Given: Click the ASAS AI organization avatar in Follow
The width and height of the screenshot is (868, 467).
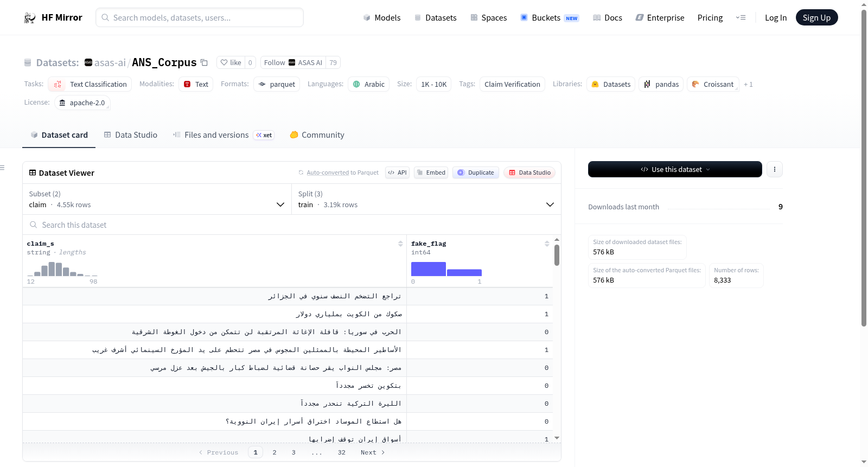Looking at the screenshot, I should tap(292, 62).
